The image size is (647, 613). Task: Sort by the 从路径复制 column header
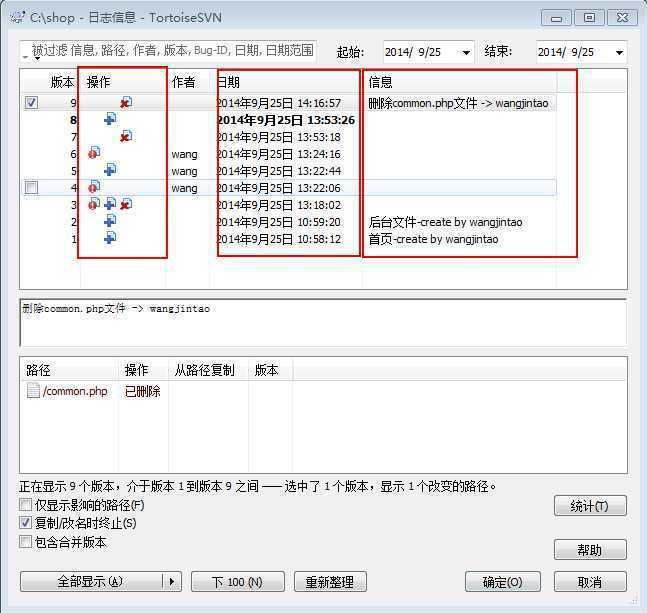click(x=205, y=370)
